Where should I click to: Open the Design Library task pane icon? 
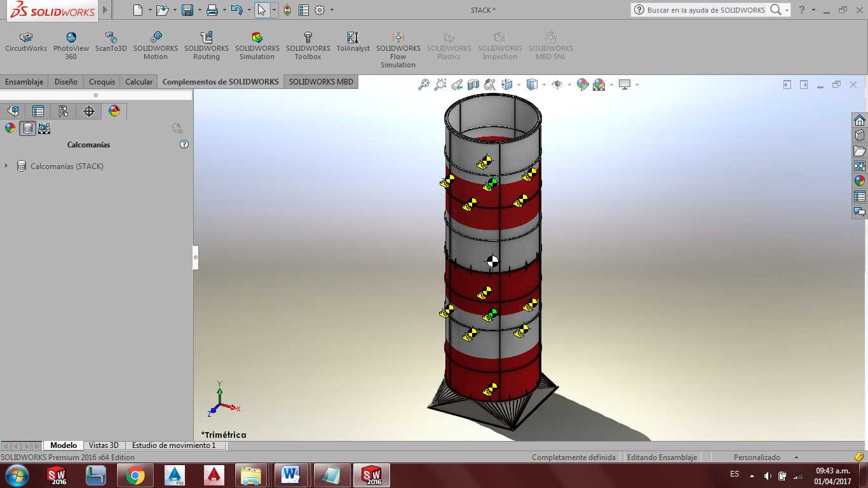click(x=860, y=136)
